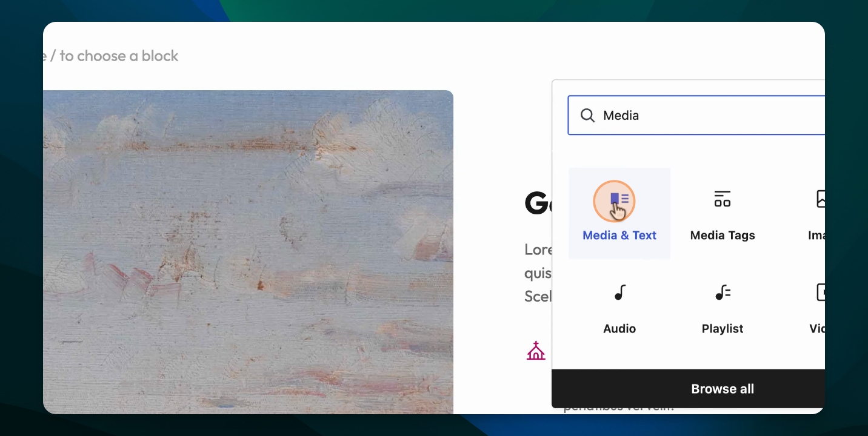Click the large heading starting with "G"
The height and width of the screenshot is (436, 868).
tap(538, 203)
